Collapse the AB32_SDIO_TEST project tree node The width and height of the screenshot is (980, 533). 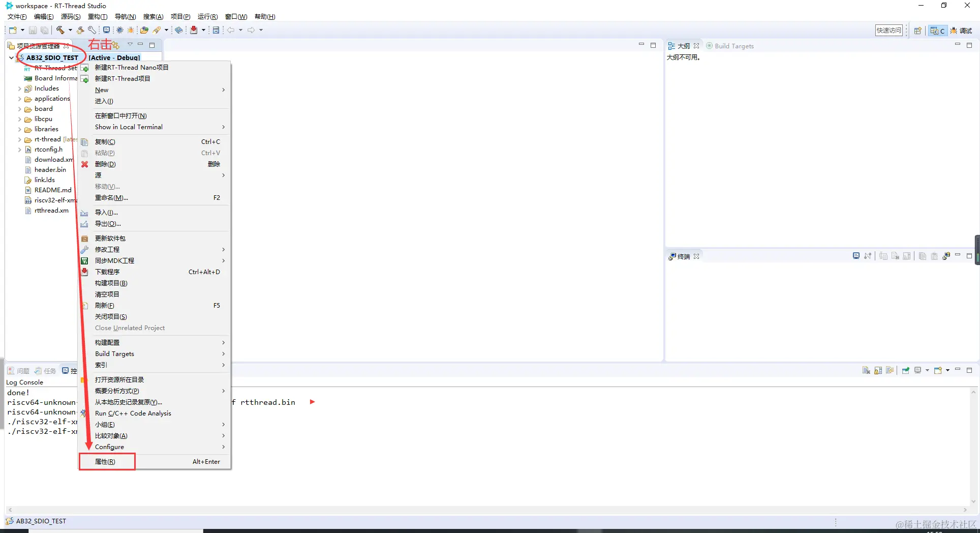click(x=11, y=57)
